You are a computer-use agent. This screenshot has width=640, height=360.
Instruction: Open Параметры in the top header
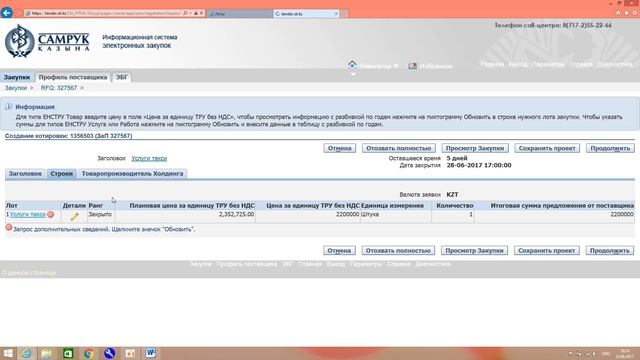point(548,64)
